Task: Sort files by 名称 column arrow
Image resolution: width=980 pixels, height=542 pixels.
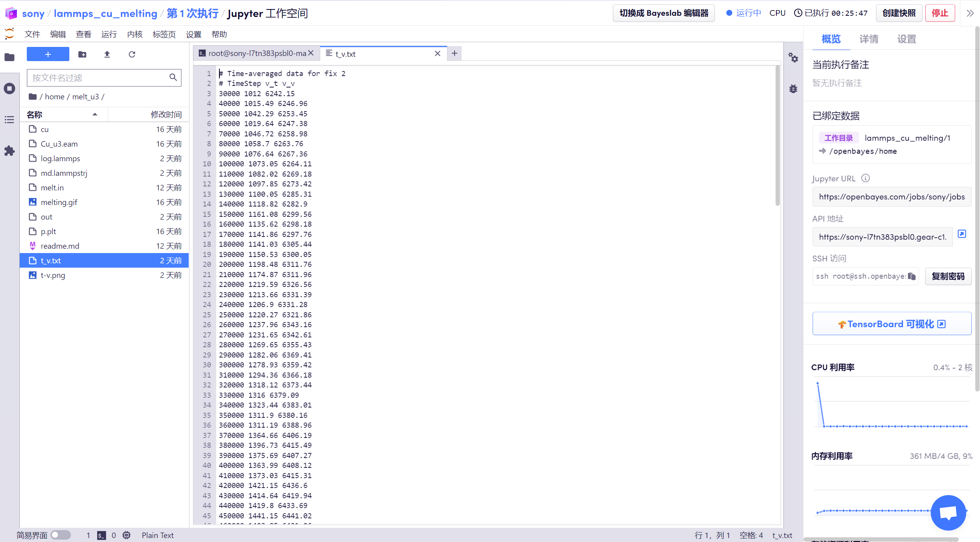Action: pos(95,115)
